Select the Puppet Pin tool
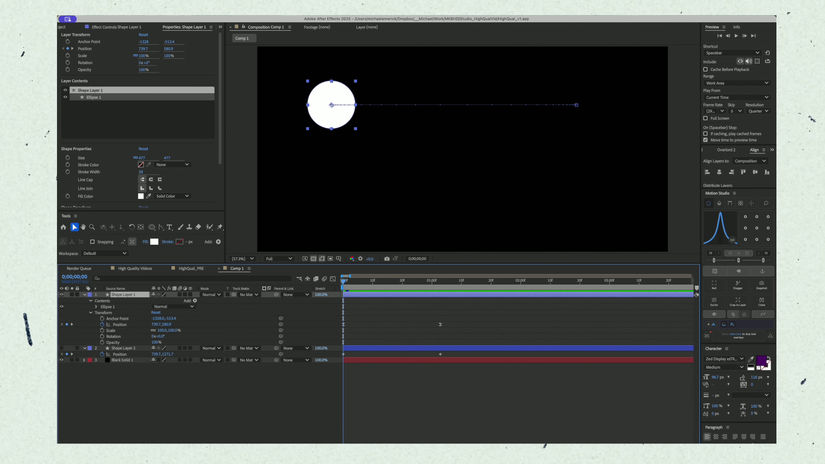The width and height of the screenshot is (825, 464). click(219, 227)
